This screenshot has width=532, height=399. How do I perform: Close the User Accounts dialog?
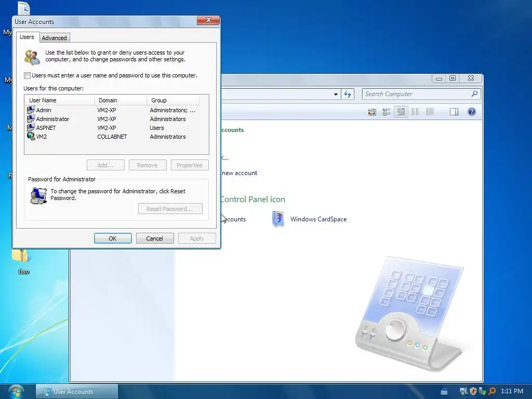click(208, 20)
